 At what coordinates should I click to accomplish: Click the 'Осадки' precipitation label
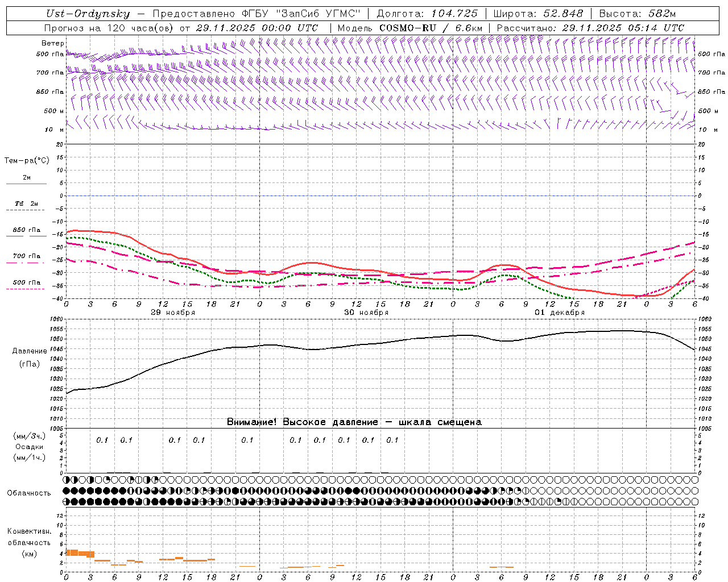[30, 447]
